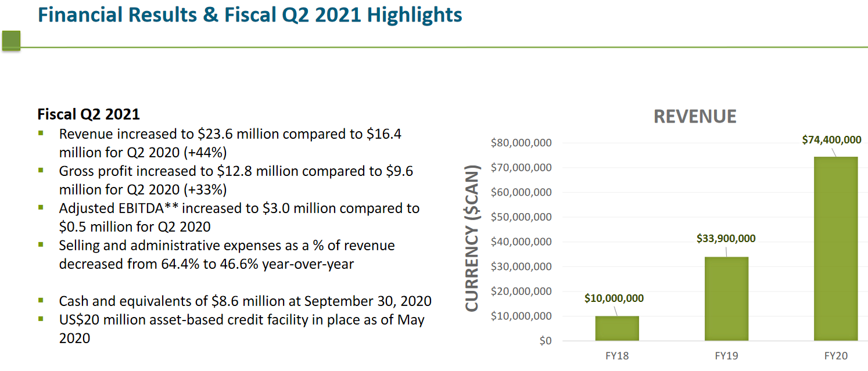Screen dimensions: 868x371
Task: Click the REVENUE chart title
Action: (x=695, y=117)
